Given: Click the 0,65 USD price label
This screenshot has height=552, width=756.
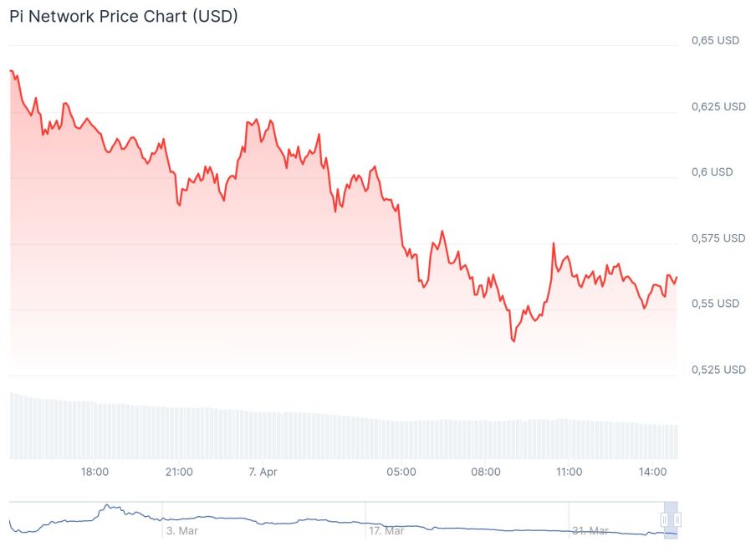Looking at the screenshot, I should [715, 40].
